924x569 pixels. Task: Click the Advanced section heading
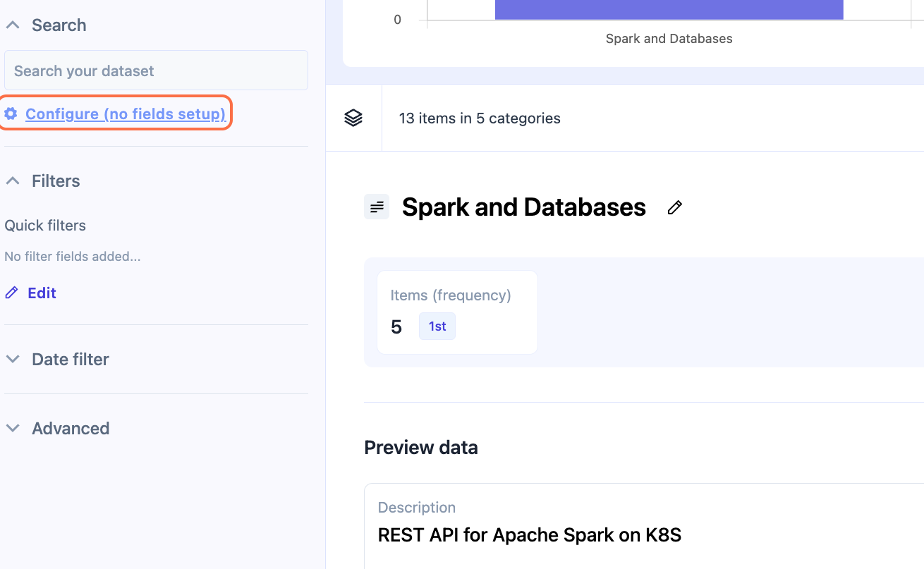71,428
